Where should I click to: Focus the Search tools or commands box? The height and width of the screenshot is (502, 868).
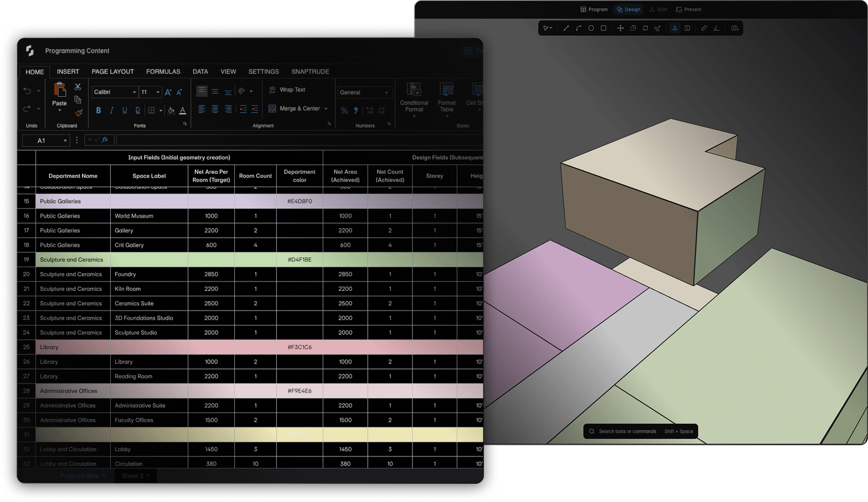click(x=640, y=431)
